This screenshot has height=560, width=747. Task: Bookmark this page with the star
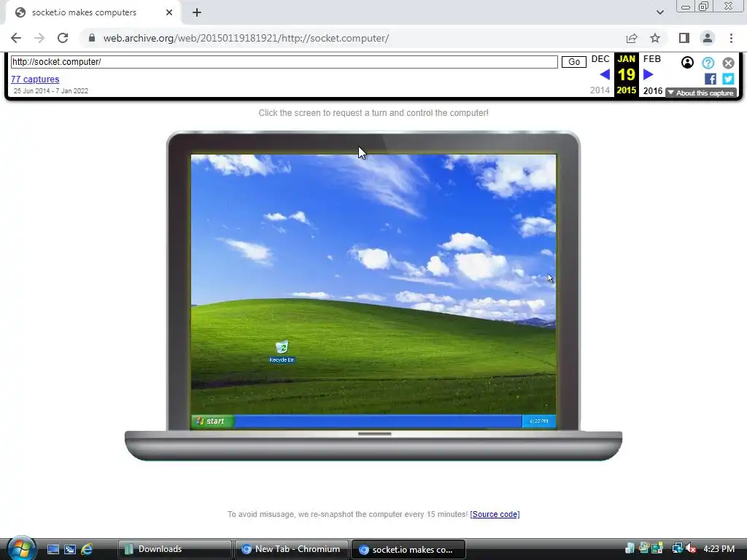pos(655,38)
